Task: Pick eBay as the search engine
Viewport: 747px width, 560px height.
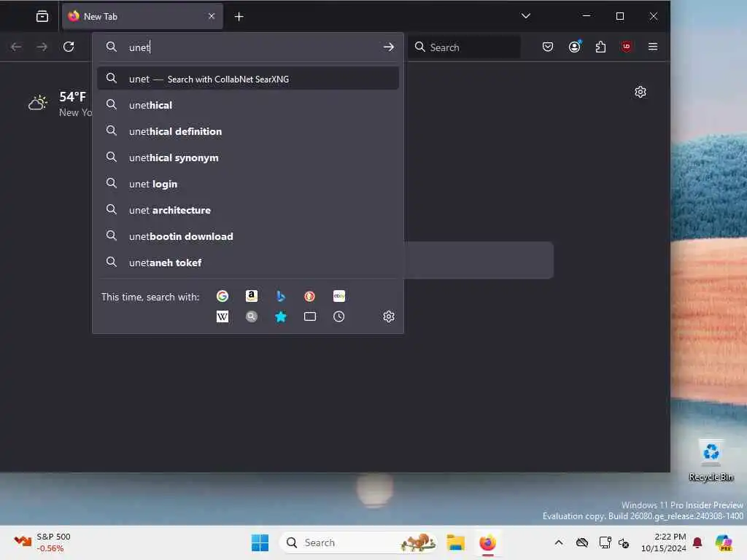Action: tap(338, 296)
